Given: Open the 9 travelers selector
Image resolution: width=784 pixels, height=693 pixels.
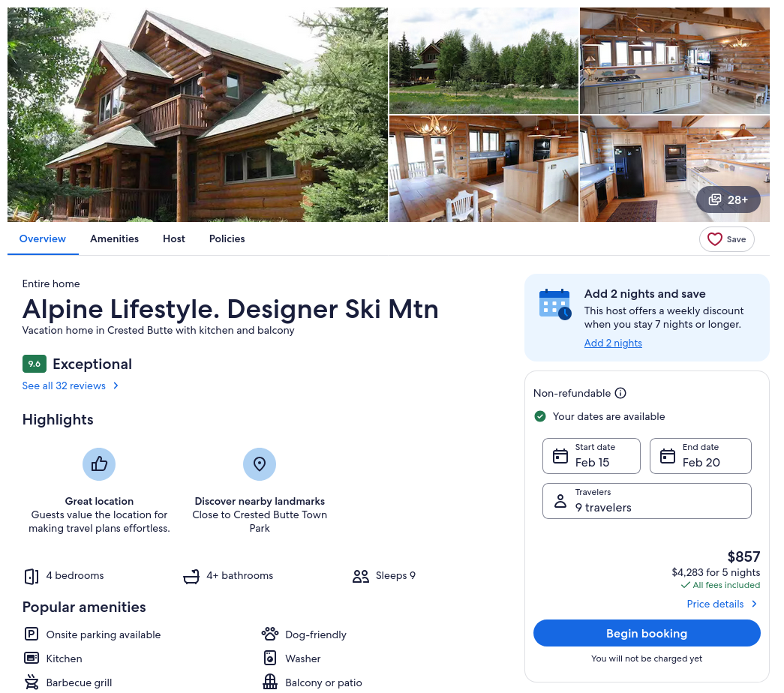Looking at the screenshot, I should coord(647,500).
